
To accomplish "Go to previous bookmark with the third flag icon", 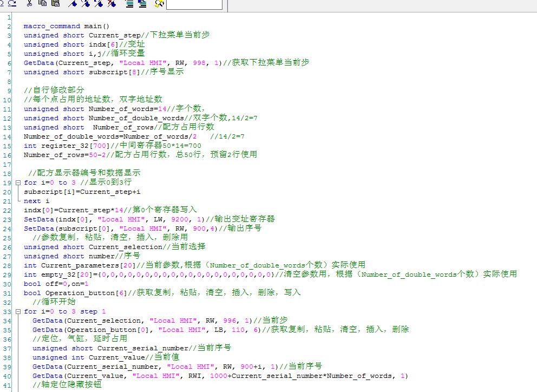I will pos(99,4).
